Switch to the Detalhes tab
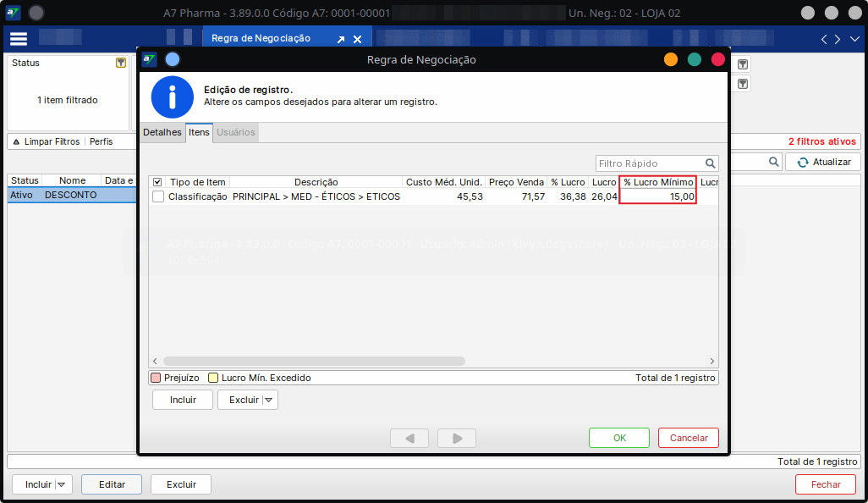 [162, 132]
